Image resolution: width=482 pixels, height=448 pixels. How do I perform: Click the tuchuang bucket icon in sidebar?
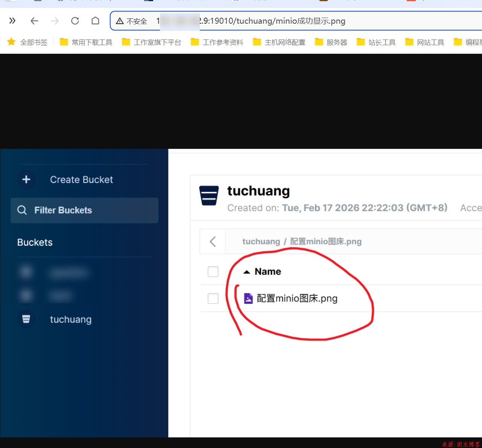26,319
